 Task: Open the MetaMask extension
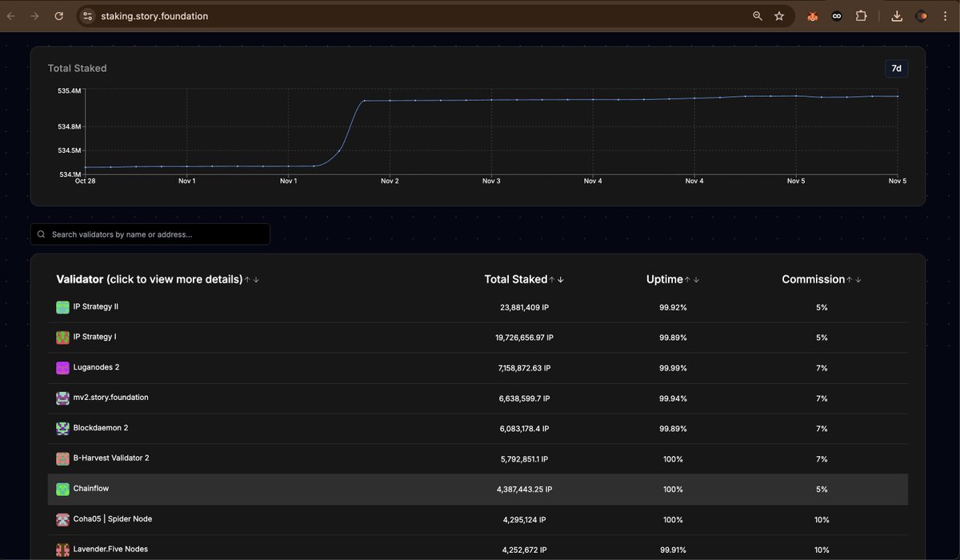(x=812, y=15)
